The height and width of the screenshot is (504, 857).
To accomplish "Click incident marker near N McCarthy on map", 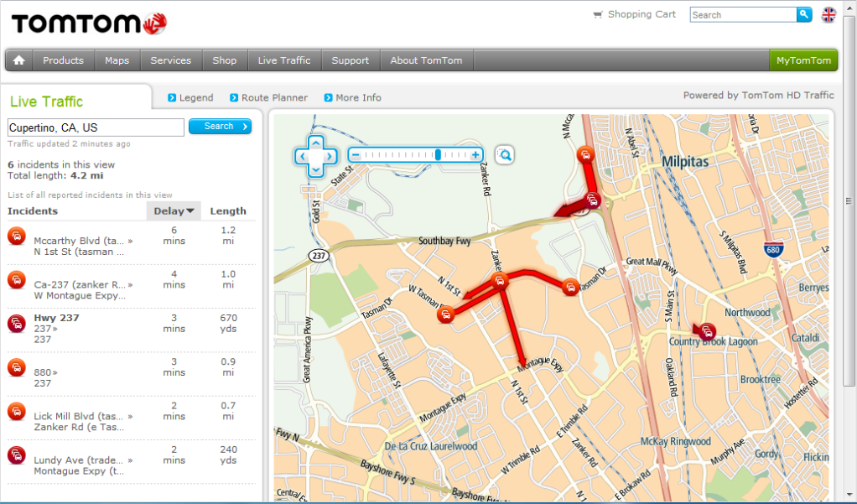I will [585, 154].
